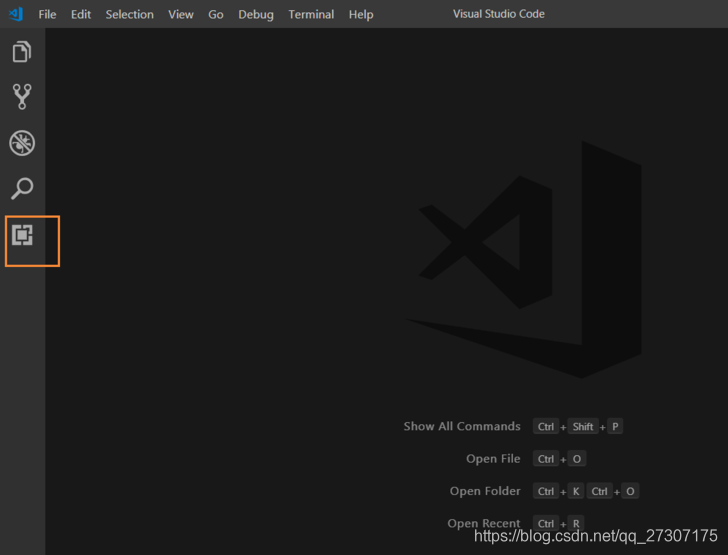Click the Open File label
This screenshot has width=728, height=555.
tap(493, 459)
